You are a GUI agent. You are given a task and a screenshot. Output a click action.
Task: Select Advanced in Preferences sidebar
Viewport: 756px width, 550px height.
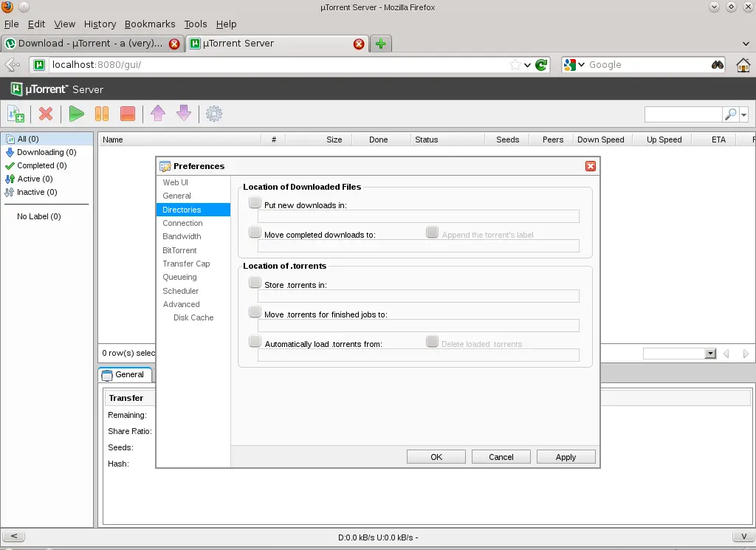[182, 305]
